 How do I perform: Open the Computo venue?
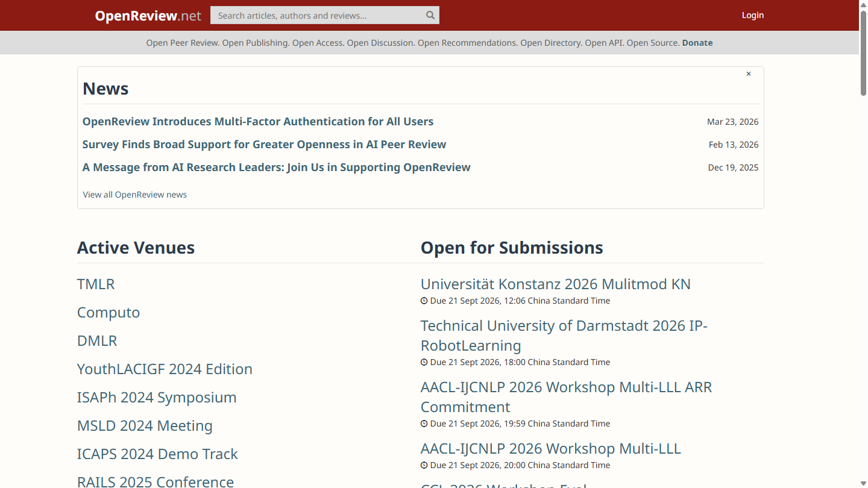click(x=108, y=313)
